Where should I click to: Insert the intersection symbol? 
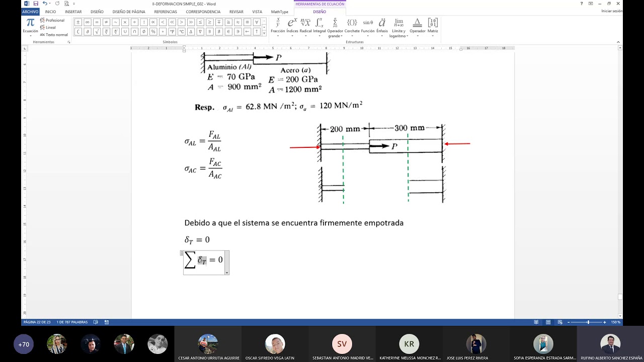coord(134,32)
